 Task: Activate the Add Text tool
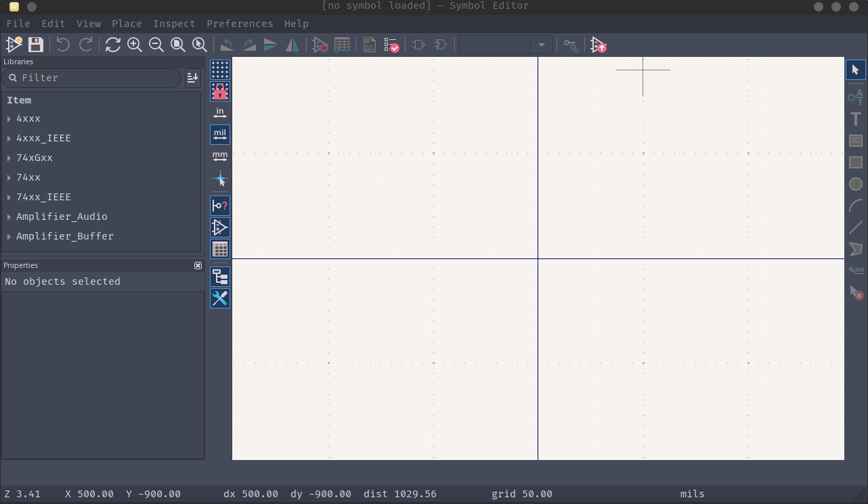click(855, 118)
